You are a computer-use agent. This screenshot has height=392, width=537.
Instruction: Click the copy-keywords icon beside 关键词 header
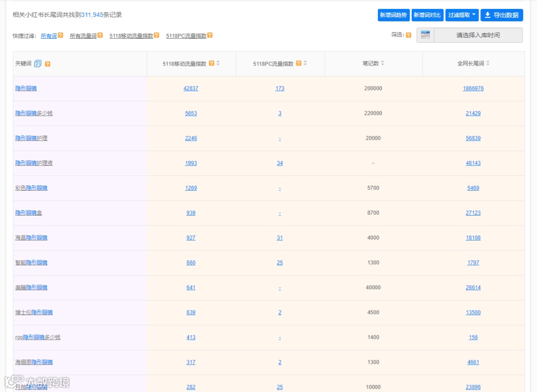(x=38, y=64)
